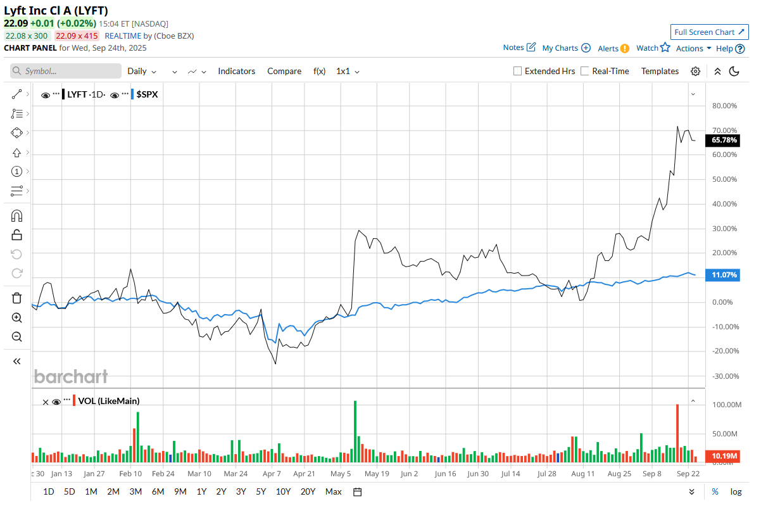
Task: Open $SPX series options menu
Action: [x=125, y=94]
